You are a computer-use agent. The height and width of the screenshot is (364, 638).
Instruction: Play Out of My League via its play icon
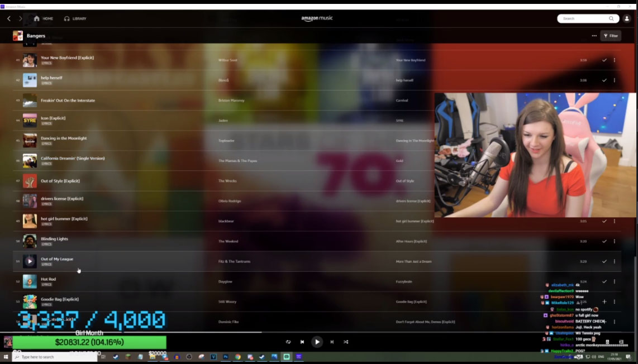pyautogui.click(x=30, y=261)
